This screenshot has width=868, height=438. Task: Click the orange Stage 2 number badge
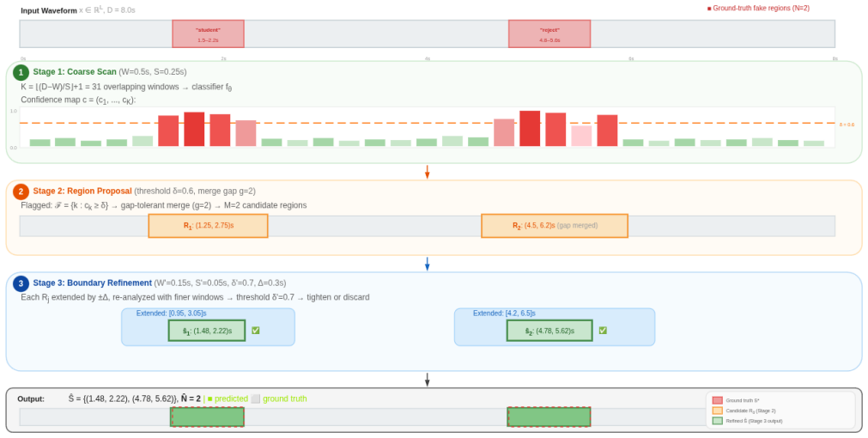(x=21, y=192)
